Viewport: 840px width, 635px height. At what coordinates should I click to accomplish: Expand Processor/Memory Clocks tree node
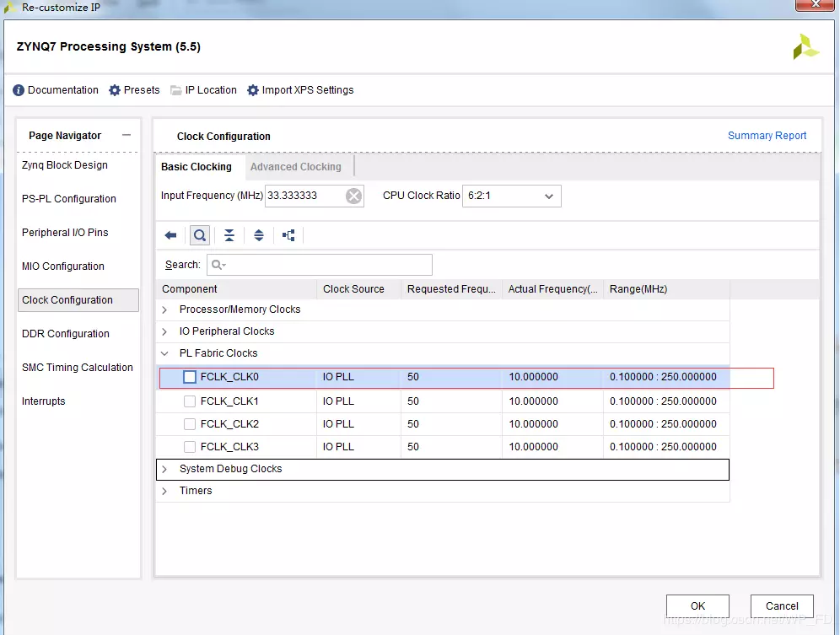(165, 309)
